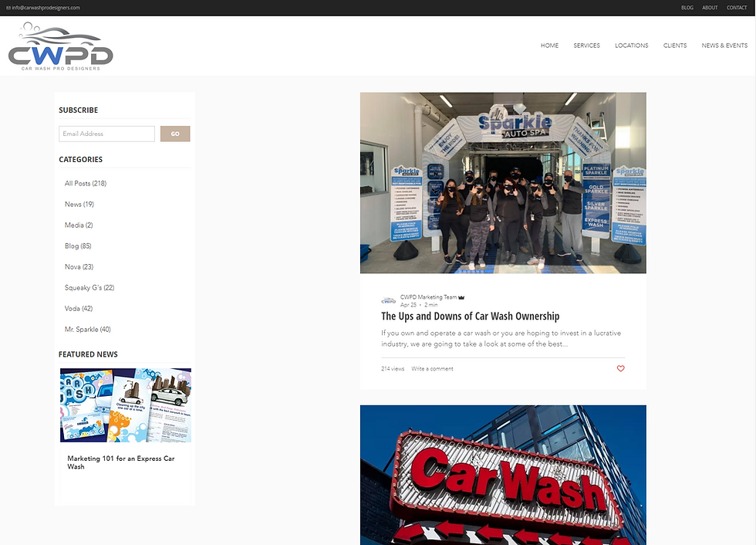Screen dimensions: 756x545
Task: Open the featured news marketing flyers thumbnail
Action: coord(125,405)
